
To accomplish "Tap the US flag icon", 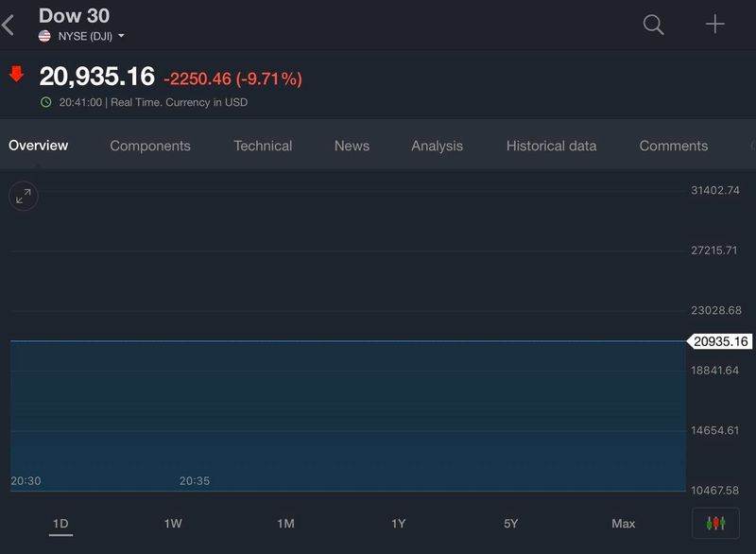I will click(44, 36).
